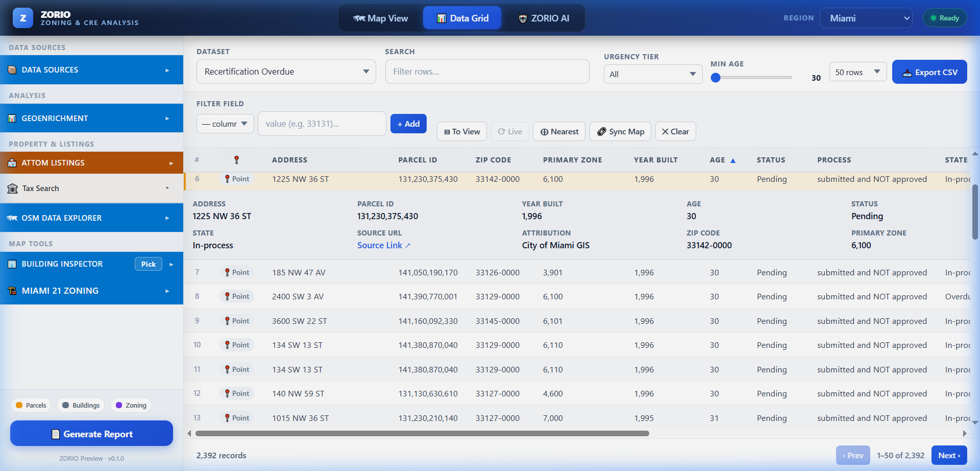Click the AGE sort ascending arrow
This screenshot has width=980, height=471.
point(733,160)
